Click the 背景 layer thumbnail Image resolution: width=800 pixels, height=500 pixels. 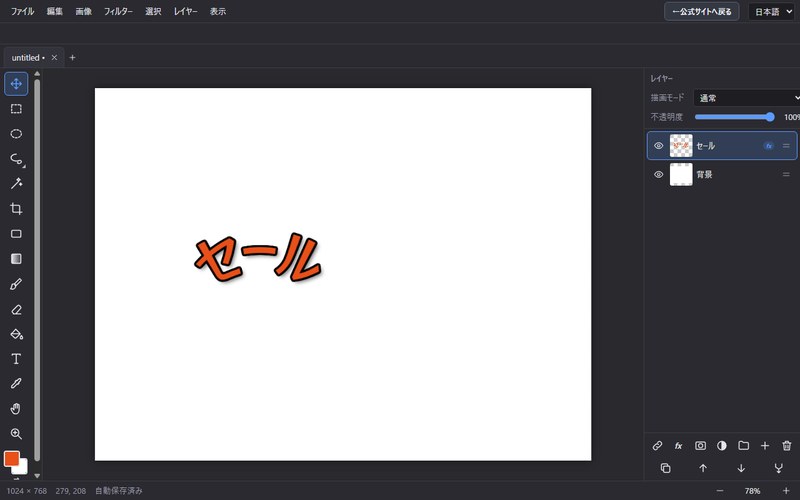click(x=681, y=174)
